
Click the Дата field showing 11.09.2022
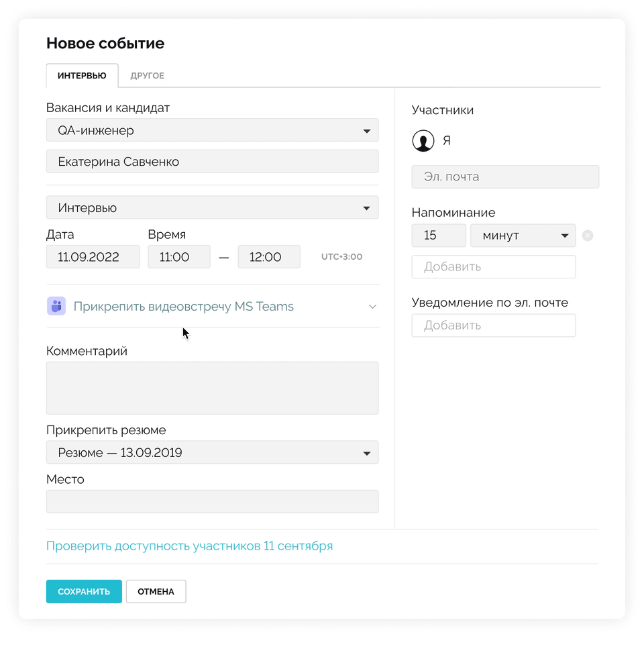[93, 257]
